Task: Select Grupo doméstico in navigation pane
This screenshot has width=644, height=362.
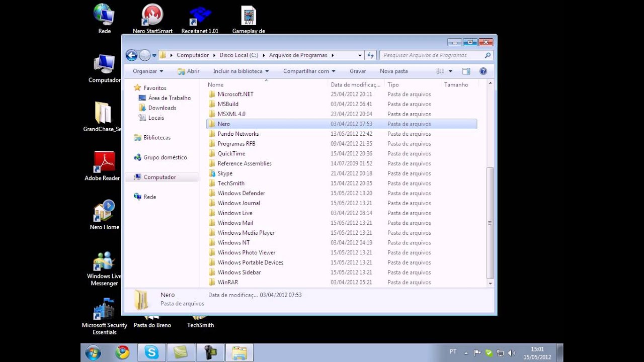Action: point(165,157)
